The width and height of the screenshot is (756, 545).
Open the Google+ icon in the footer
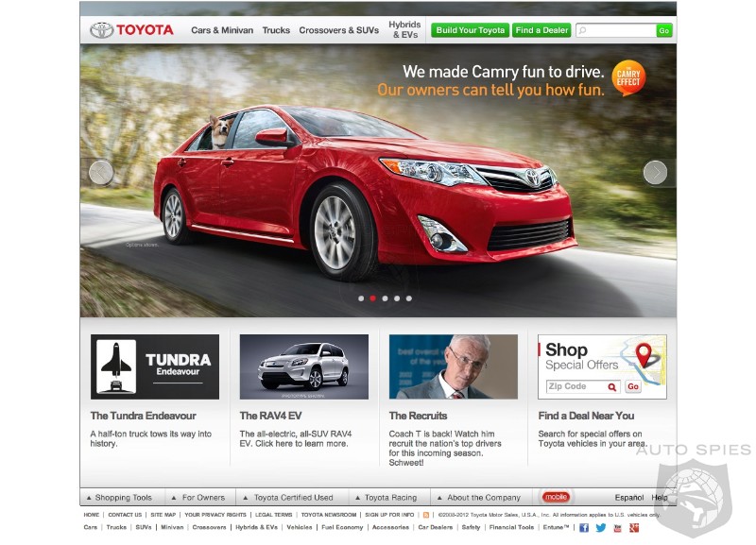click(x=634, y=528)
